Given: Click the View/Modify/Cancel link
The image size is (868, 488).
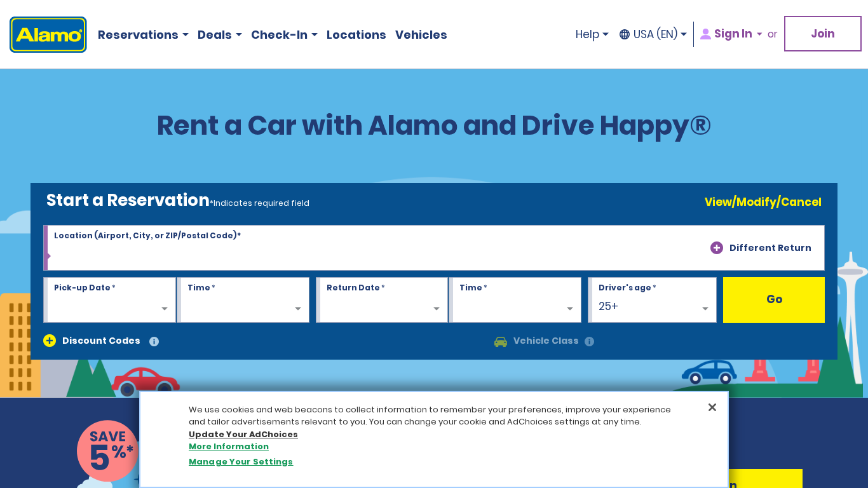Looking at the screenshot, I should point(763,202).
